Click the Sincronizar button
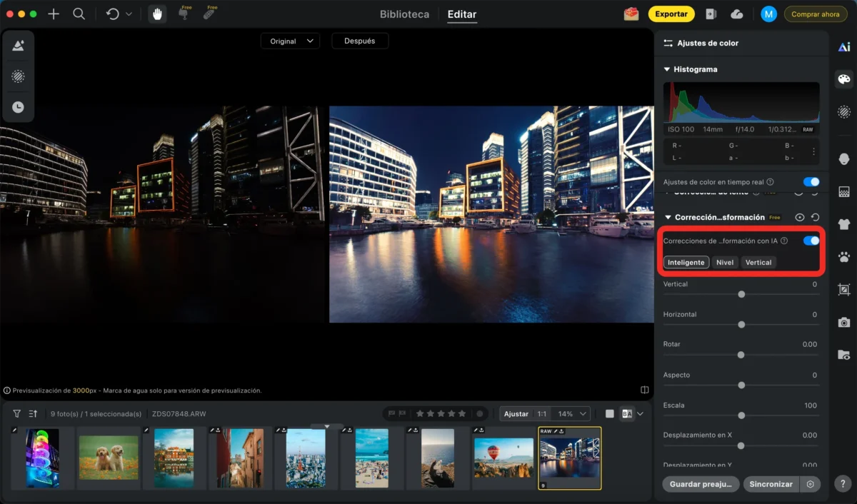 pos(771,484)
